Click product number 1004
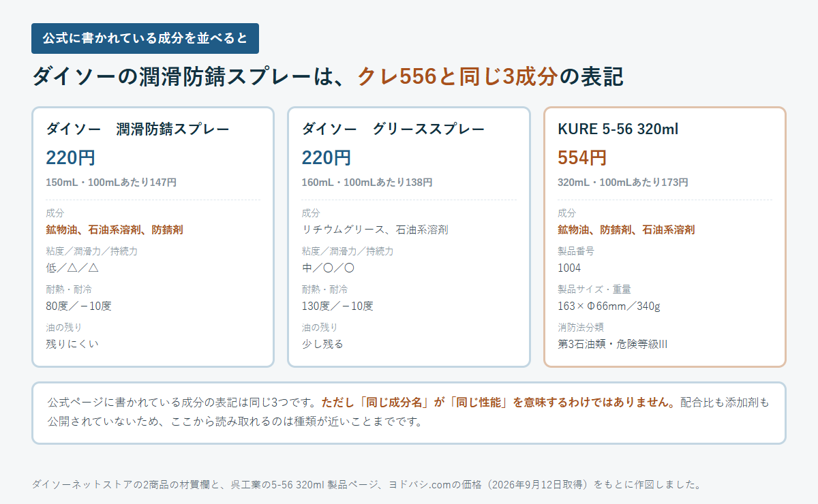The width and height of the screenshot is (818, 504). (569, 268)
